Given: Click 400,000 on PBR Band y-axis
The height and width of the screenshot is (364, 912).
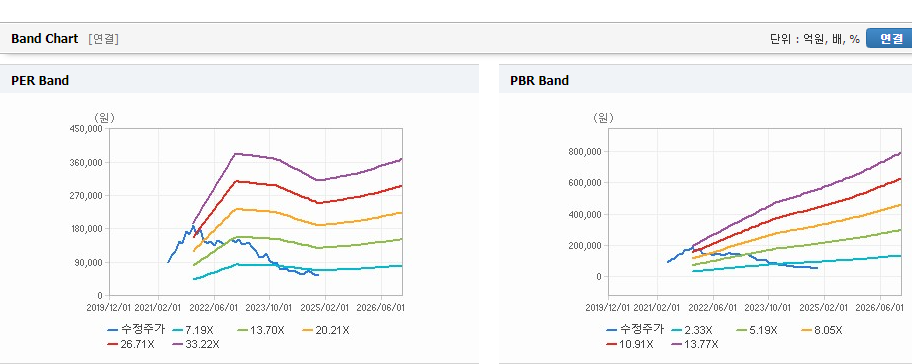Looking at the screenshot, I should coord(585,214).
